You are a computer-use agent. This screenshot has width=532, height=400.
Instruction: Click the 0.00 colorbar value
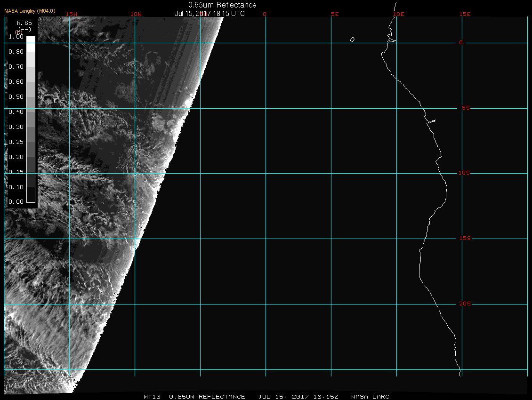pyautogui.click(x=16, y=202)
